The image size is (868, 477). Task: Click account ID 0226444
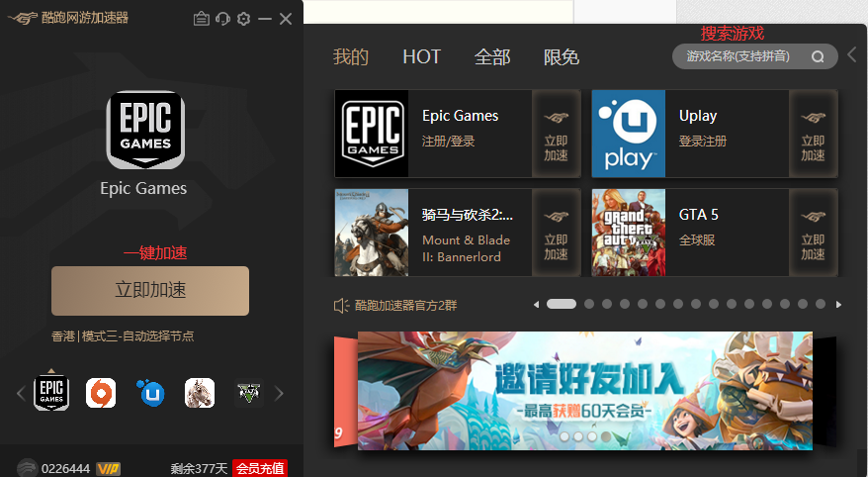click(65, 469)
